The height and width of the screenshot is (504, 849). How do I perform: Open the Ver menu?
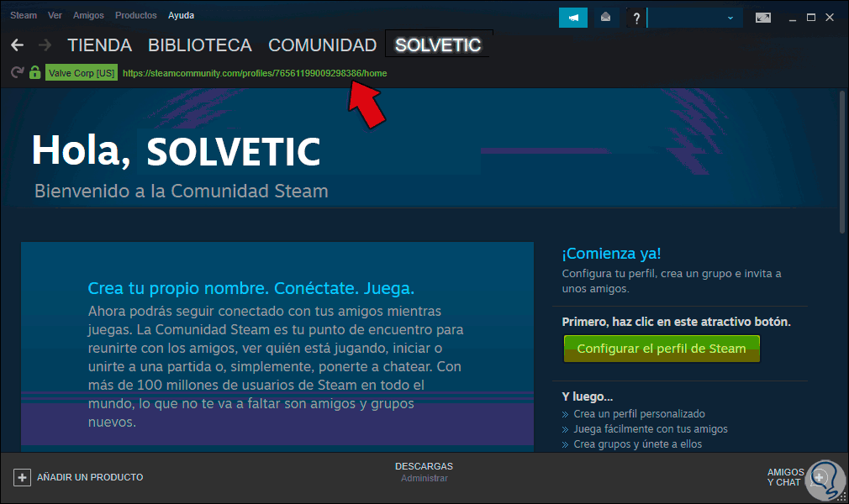click(x=55, y=15)
